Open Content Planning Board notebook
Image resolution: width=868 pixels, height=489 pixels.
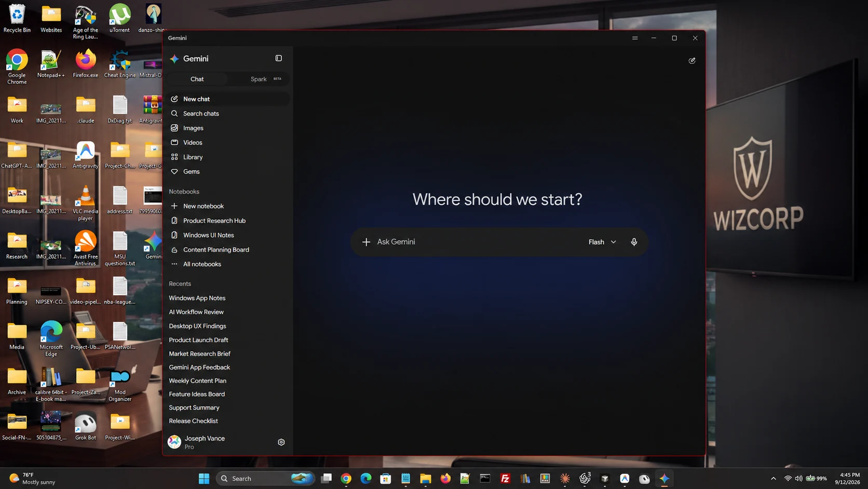point(228,249)
